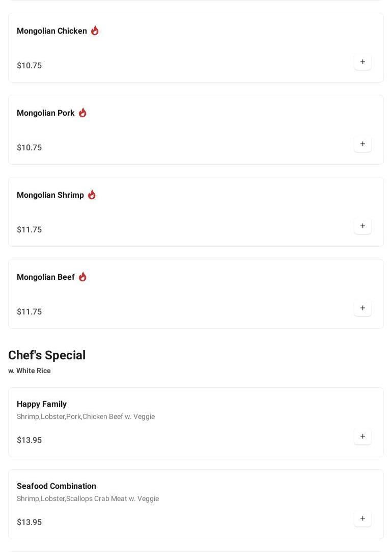
Task: Click the $13.95 price of Happy Family
Action: [30, 440]
